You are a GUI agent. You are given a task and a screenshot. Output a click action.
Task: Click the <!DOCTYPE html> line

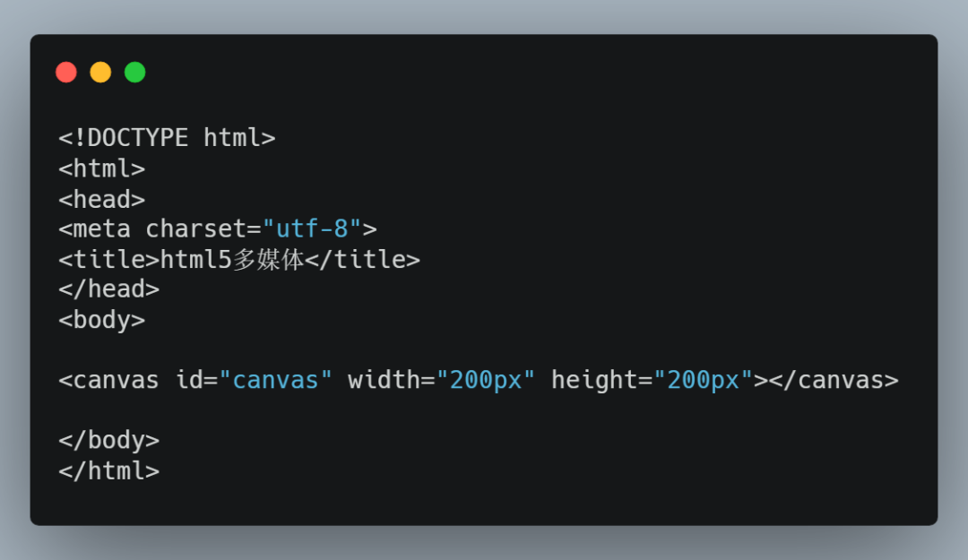coord(167,138)
